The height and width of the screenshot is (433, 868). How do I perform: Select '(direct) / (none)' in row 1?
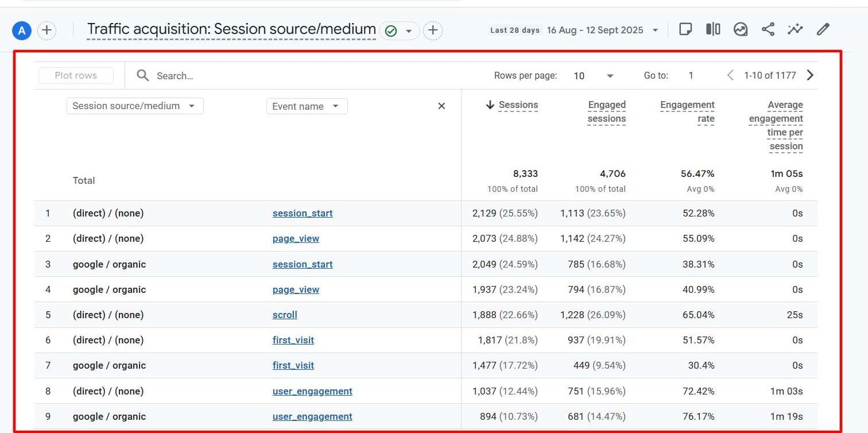[x=108, y=213]
